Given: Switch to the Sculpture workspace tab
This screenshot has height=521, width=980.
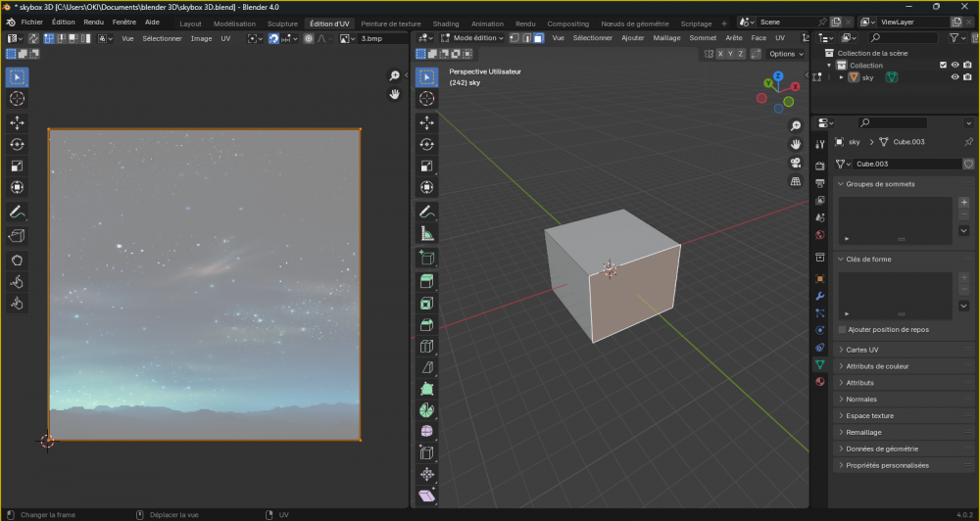Looking at the screenshot, I should pyautogui.click(x=282, y=24).
